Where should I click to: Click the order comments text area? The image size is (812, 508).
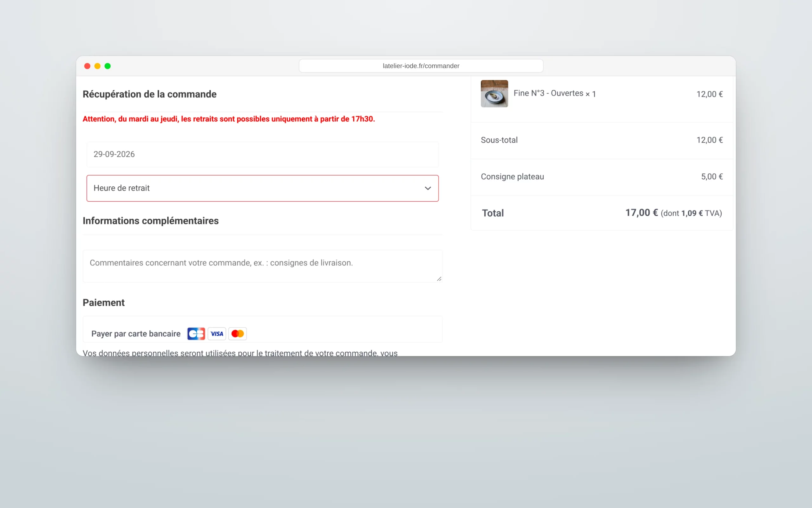pyautogui.click(x=262, y=266)
